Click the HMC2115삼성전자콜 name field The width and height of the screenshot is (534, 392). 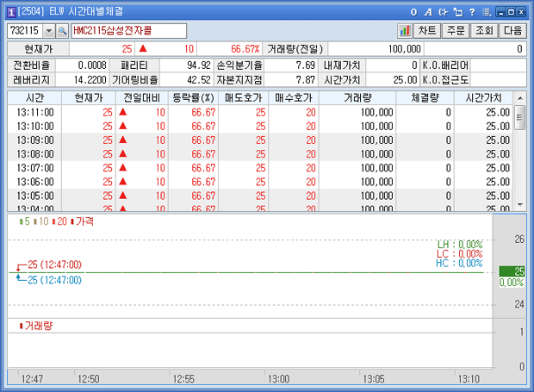pos(129,30)
